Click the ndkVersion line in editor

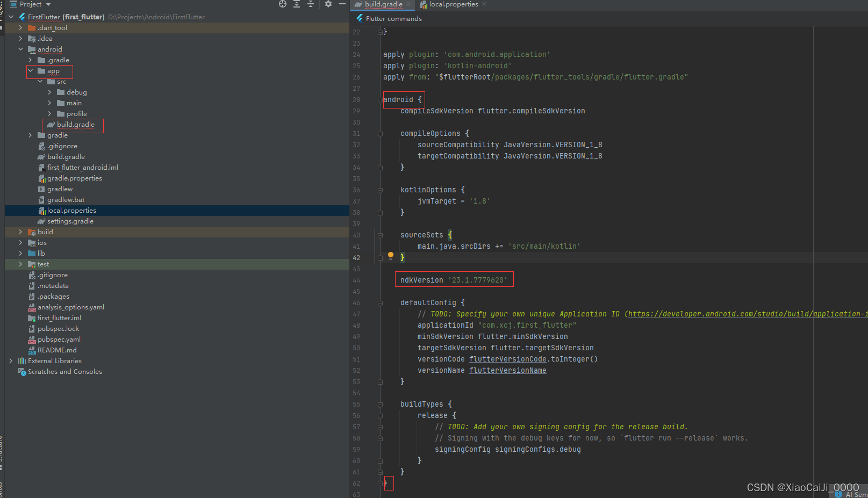point(454,280)
